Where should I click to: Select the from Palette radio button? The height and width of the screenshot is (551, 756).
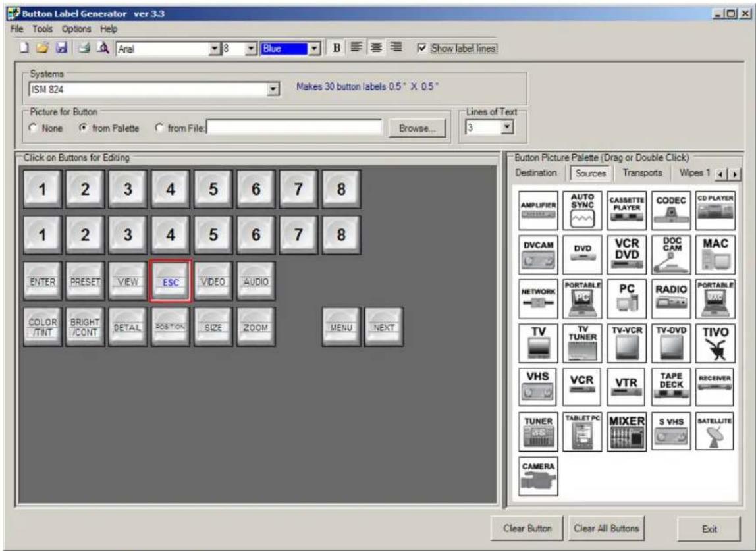coord(84,128)
